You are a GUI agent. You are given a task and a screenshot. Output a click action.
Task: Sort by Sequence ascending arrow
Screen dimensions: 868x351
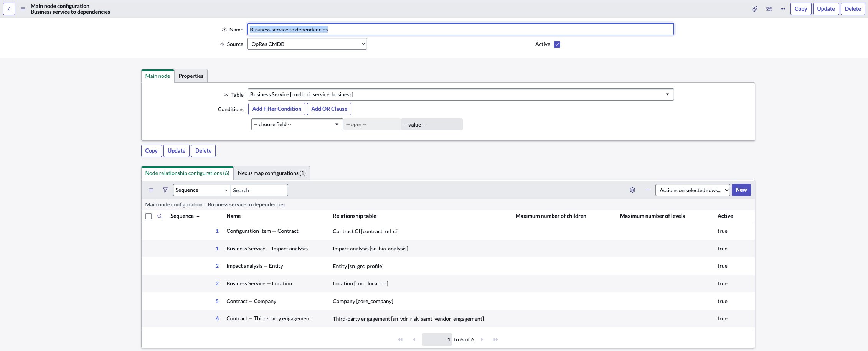click(198, 216)
